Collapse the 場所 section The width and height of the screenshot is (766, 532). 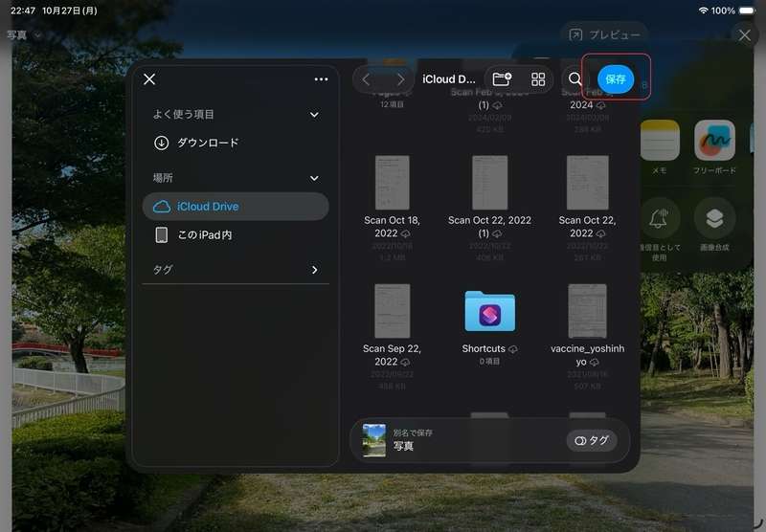pyautogui.click(x=315, y=178)
